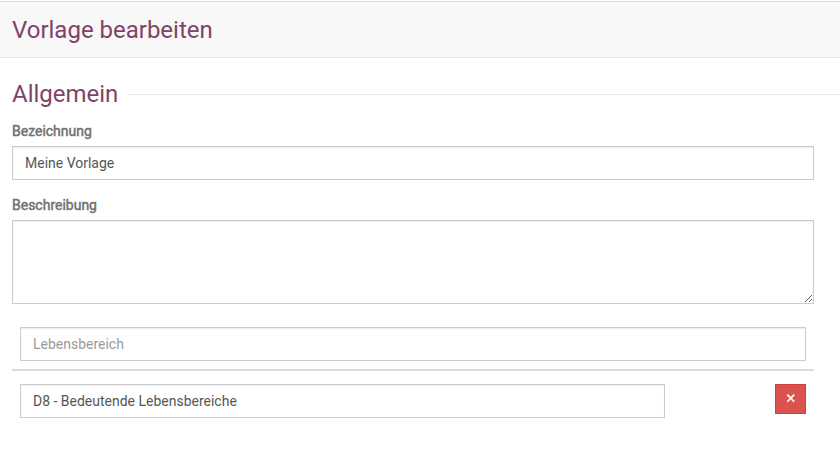The height and width of the screenshot is (457, 840).
Task: Click the red X delete button
Action: [790, 399]
